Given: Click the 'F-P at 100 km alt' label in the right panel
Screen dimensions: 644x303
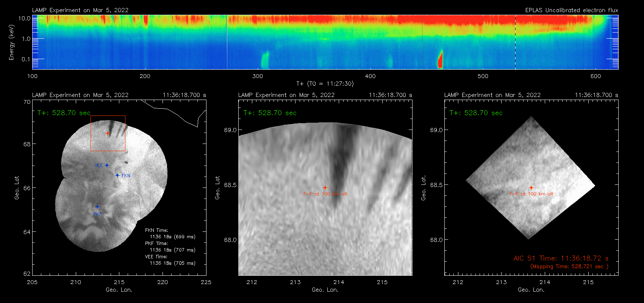Looking at the screenshot, I should click(x=531, y=194).
